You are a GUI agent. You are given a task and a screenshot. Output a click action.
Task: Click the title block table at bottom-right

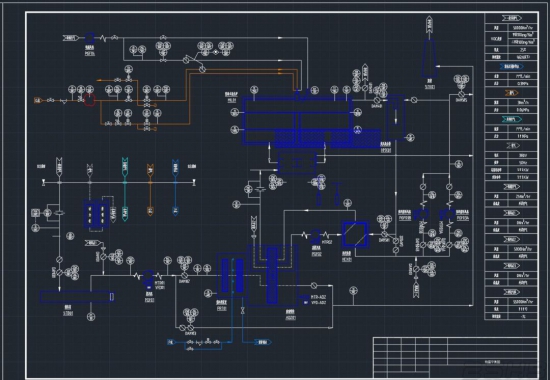pyautogui.click(x=455, y=357)
